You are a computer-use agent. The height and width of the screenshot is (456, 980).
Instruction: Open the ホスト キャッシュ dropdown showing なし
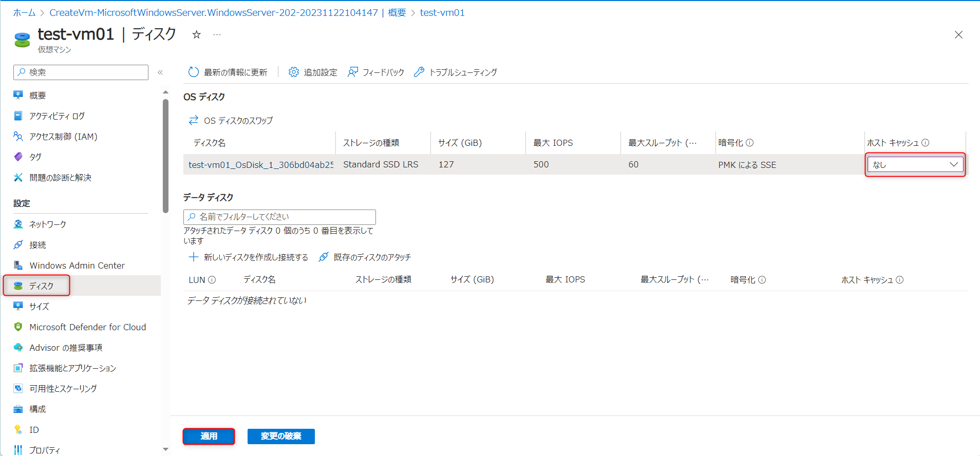pos(915,165)
